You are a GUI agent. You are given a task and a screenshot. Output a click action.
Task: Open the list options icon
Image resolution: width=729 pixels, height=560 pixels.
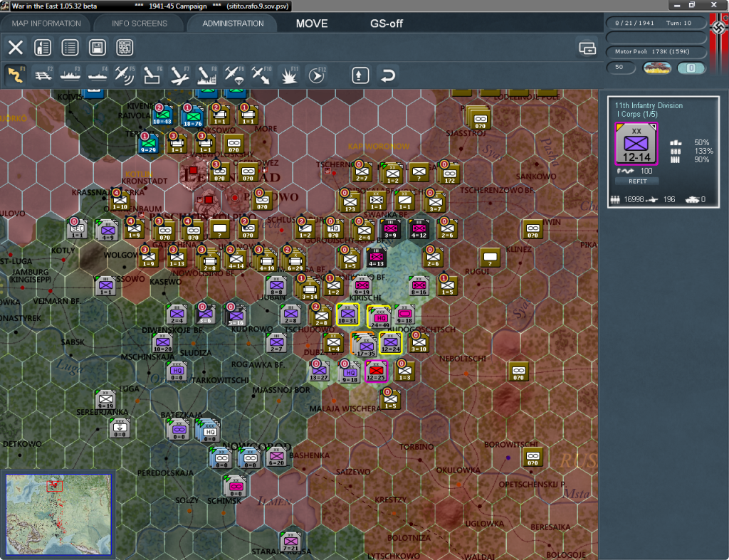coord(70,48)
